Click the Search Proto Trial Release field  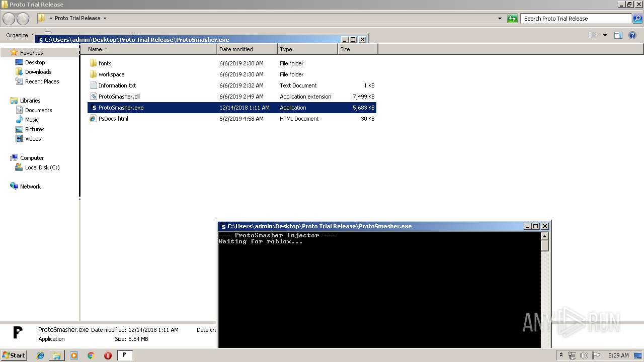click(576, 19)
